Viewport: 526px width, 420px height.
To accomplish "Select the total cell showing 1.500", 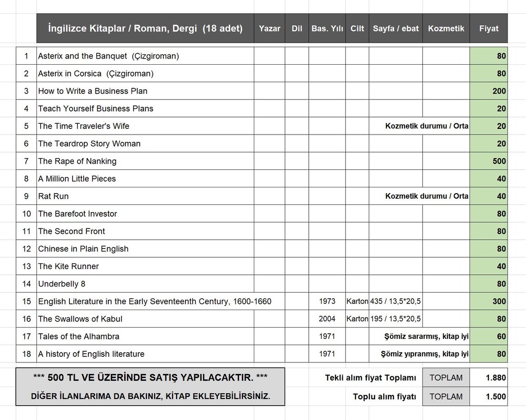I will 489,396.
